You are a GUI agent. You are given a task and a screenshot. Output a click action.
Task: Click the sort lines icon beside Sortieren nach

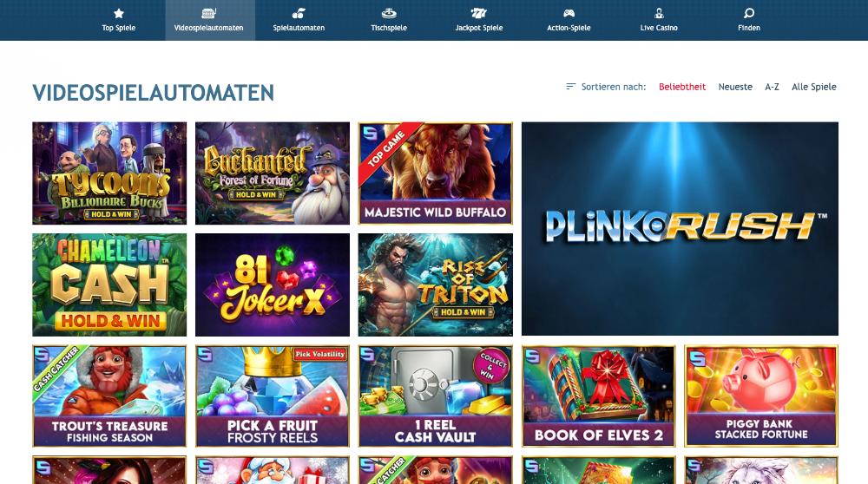(571, 86)
